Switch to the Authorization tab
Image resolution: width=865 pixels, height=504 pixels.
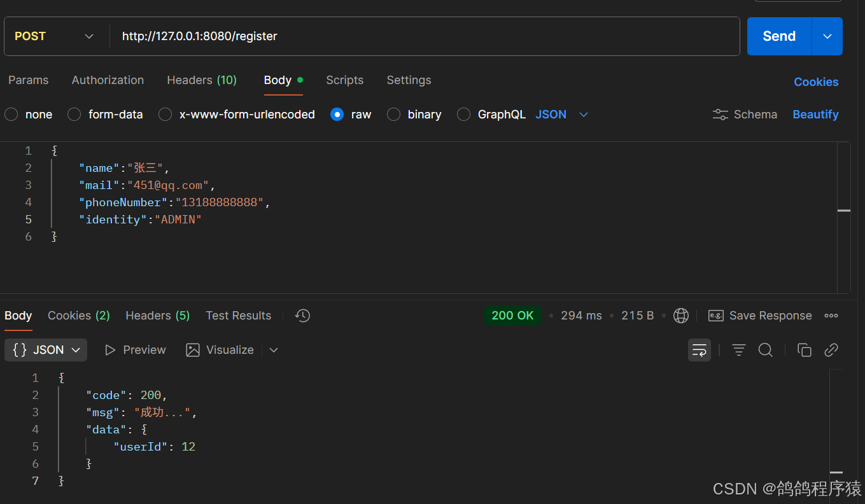(x=108, y=80)
